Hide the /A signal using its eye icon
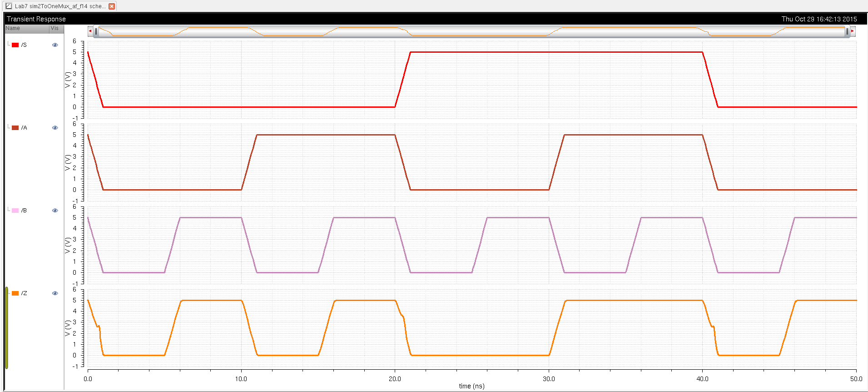Image resolution: width=868 pixels, height=392 pixels. [x=55, y=128]
